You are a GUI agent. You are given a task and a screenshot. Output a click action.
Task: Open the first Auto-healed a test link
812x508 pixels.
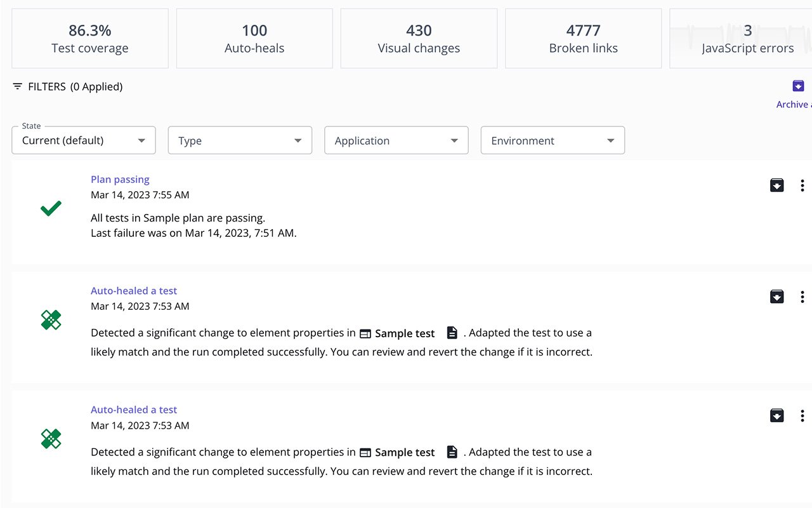point(134,291)
